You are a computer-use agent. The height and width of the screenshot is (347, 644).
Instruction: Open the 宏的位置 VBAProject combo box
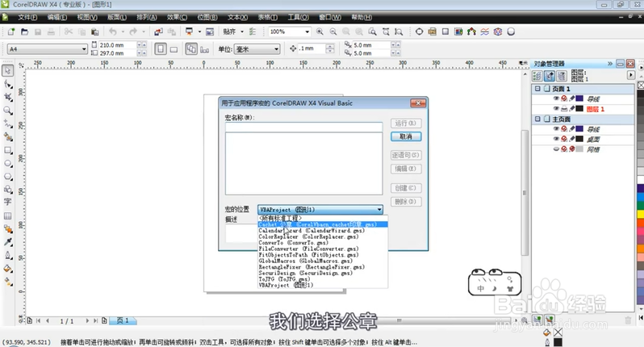coord(320,210)
